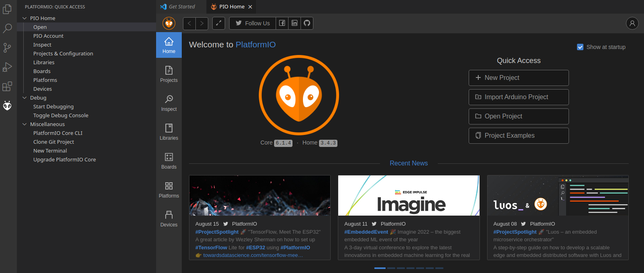Select Open under PIO Home tree
Screen dimensions: 644x273
(86, 27)
